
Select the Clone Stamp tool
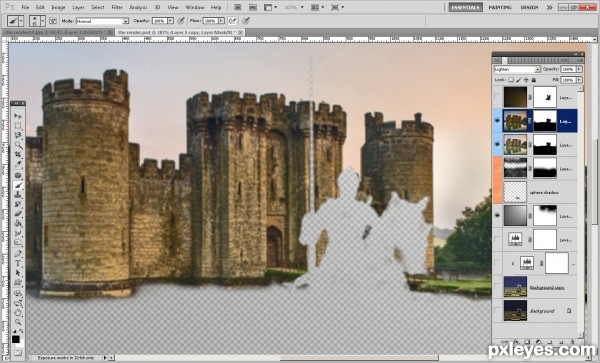point(18,195)
